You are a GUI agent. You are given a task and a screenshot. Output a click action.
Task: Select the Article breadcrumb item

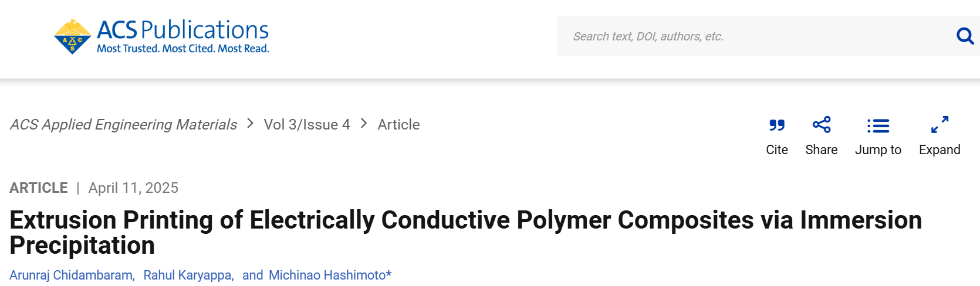coord(398,125)
